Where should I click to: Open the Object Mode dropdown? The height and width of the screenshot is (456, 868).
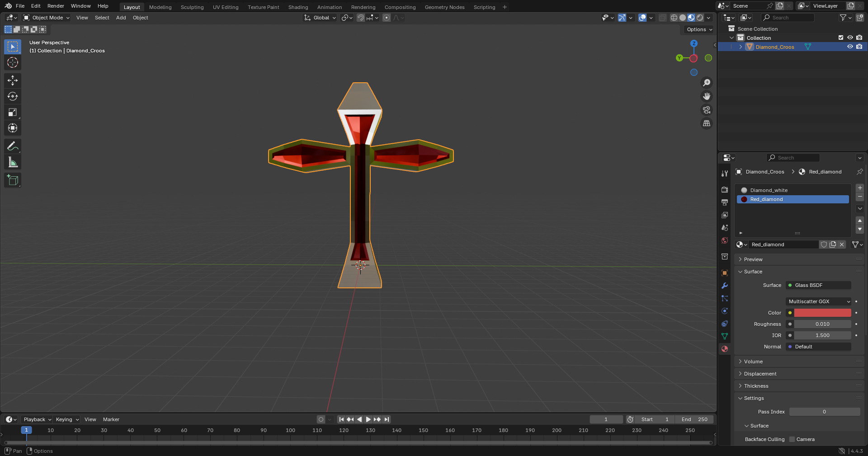(x=47, y=18)
